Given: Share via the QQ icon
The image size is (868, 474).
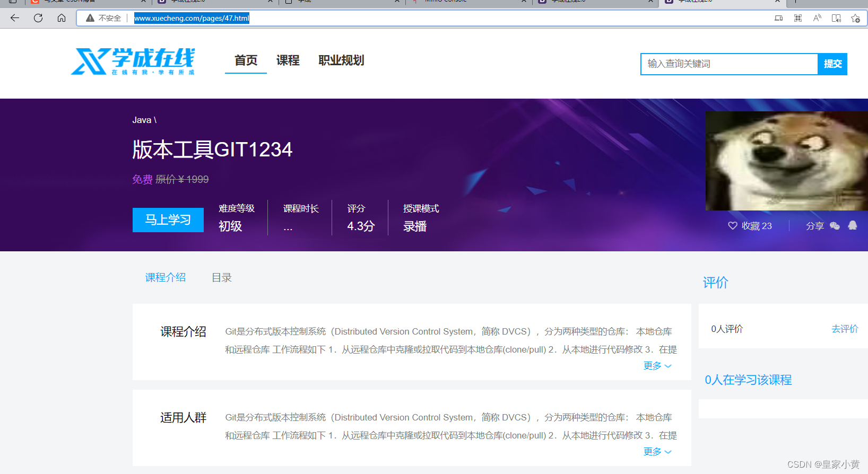Looking at the screenshot, I should click(853, 225).
